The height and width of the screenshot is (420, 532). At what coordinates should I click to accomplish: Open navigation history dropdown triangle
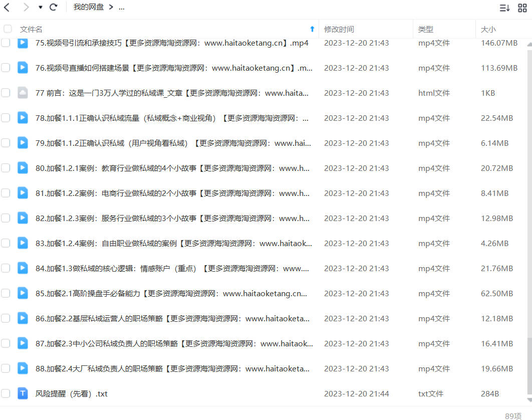click(41, 7)
